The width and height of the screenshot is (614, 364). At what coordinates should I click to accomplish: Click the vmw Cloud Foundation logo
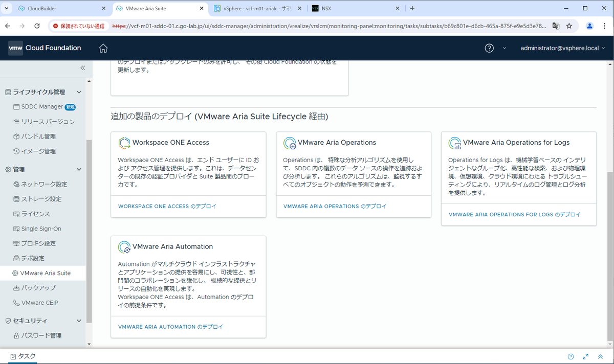pyautogui.click(x=45, y=48)
